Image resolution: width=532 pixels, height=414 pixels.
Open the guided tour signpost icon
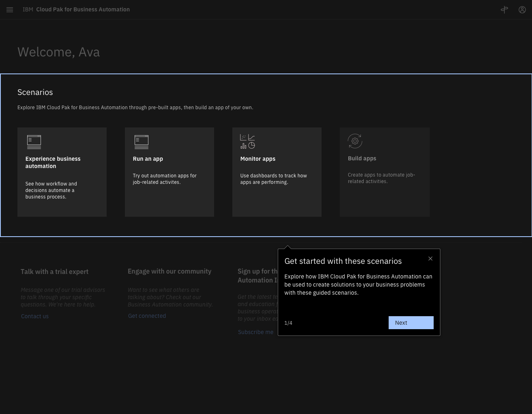[x=504, y=10]
